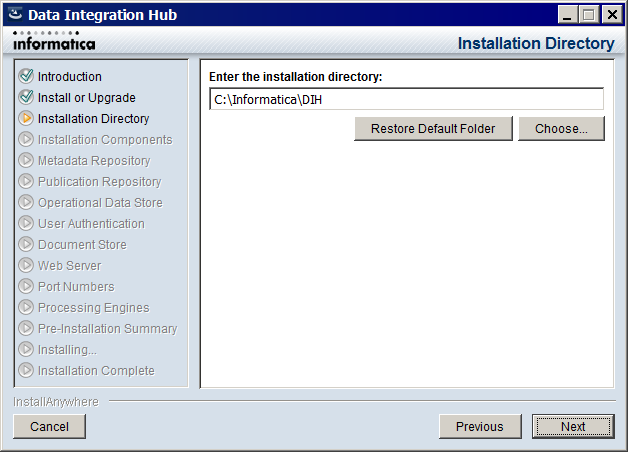
Task: Click the Installation Components step icon
Action: pos(26,139)
